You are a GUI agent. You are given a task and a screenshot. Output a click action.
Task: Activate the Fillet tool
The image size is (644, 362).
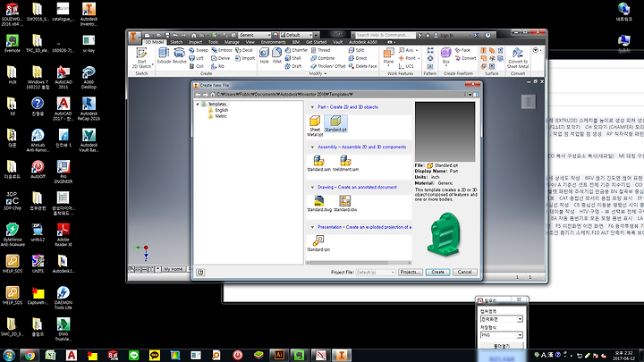[x=277, y=55]
